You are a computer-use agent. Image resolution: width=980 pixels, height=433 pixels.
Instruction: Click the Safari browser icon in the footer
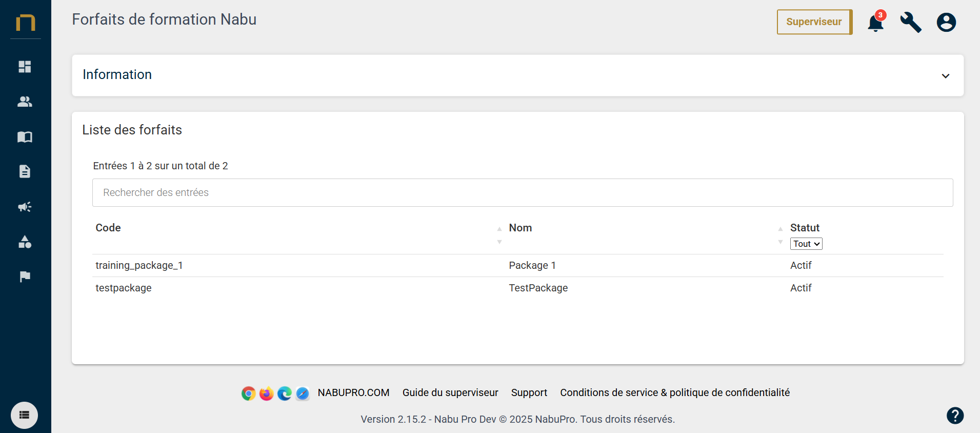pos(303,393)
